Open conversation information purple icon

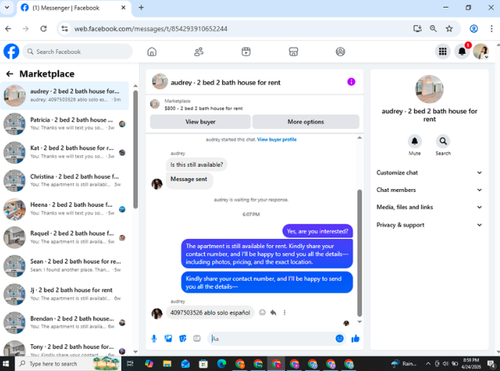pos(351,82)
